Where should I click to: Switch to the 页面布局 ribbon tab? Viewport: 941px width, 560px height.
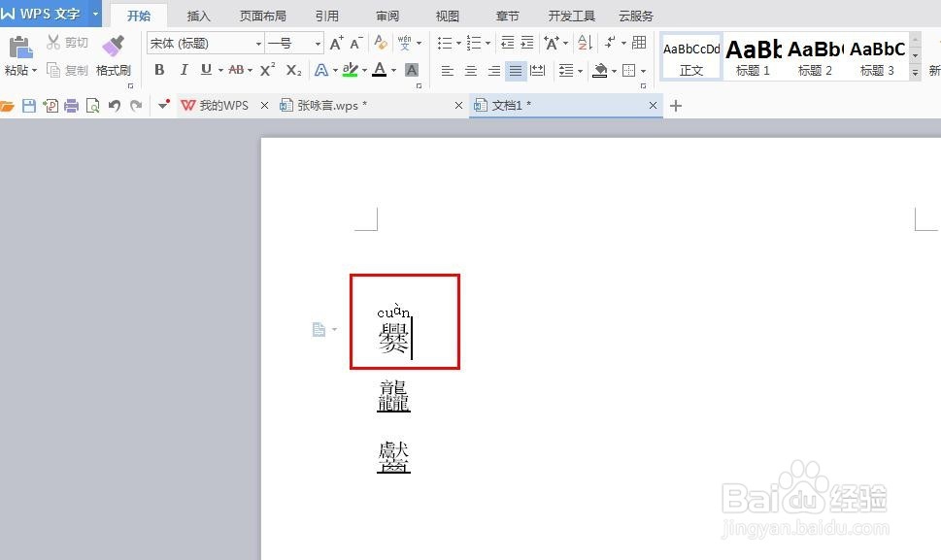point(263,16)
